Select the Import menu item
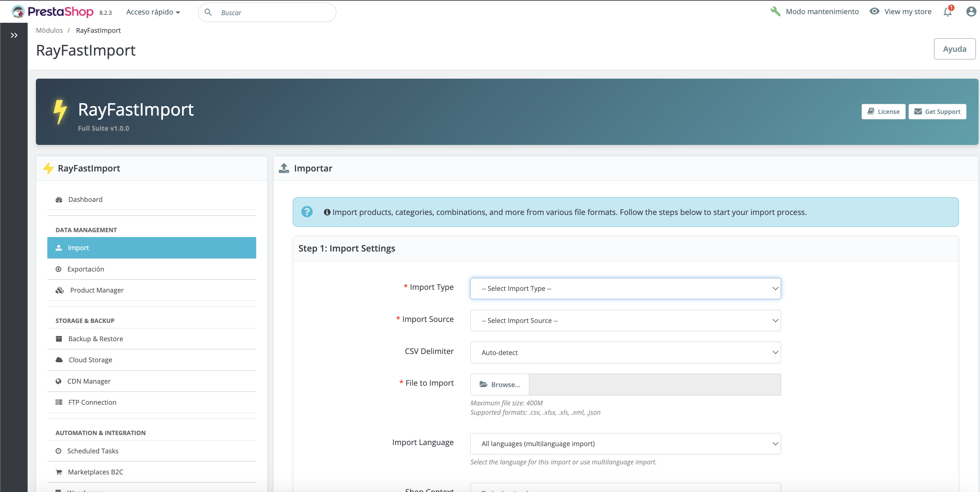 point(78,247)
